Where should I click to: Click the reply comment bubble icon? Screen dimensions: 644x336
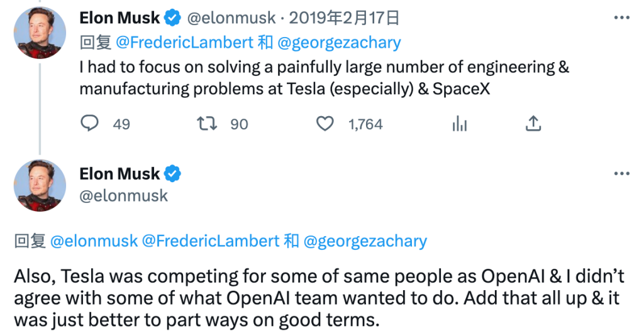coord(91,124)
